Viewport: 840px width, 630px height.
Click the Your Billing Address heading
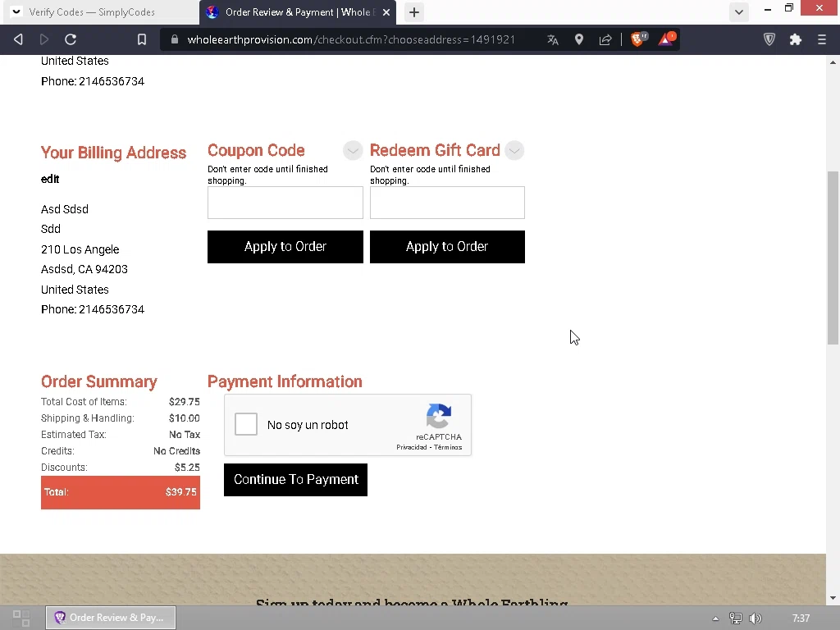point(113,153)
